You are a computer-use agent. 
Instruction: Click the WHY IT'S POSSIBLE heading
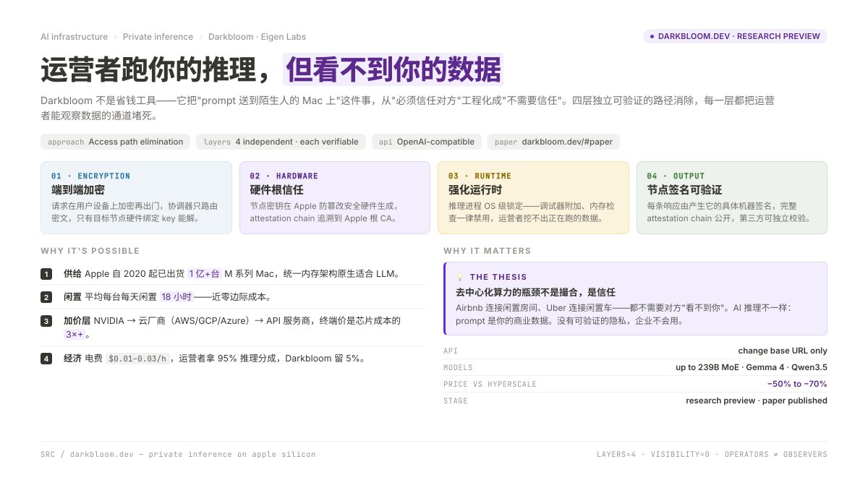point(90,251)
